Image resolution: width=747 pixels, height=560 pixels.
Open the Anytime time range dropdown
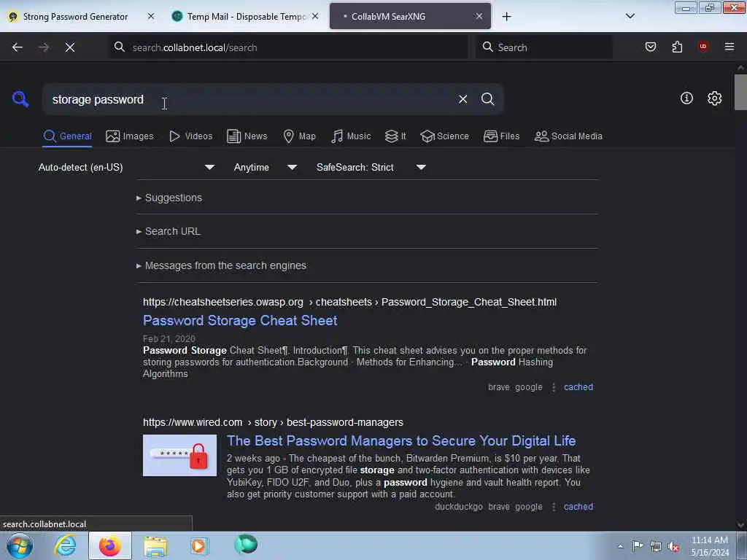tap(265, 167)
